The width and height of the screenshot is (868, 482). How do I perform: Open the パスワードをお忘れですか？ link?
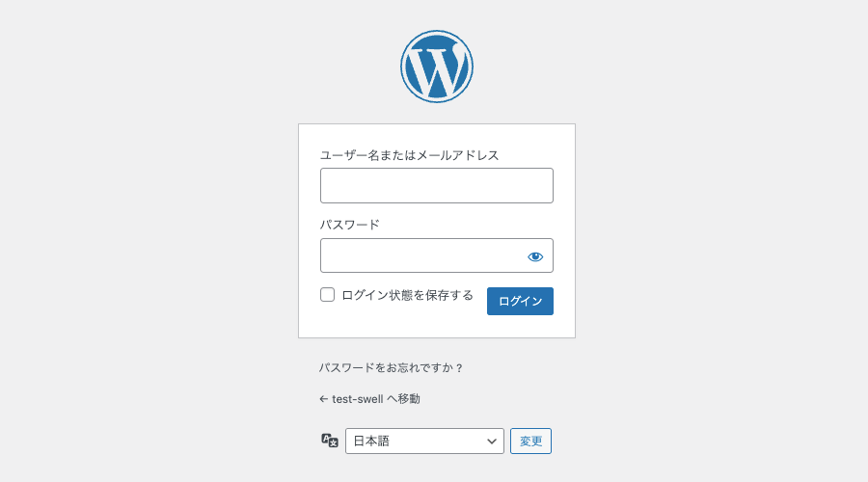392,368
